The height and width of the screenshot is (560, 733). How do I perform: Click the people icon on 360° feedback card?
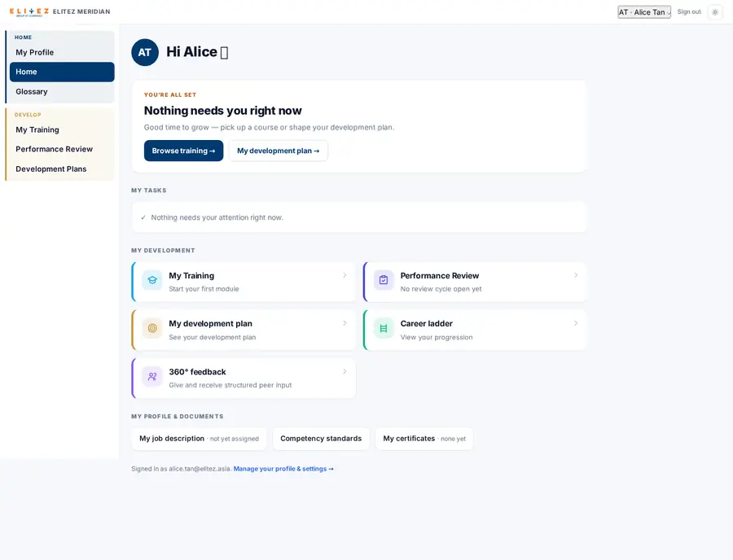[x=152, y=376]
